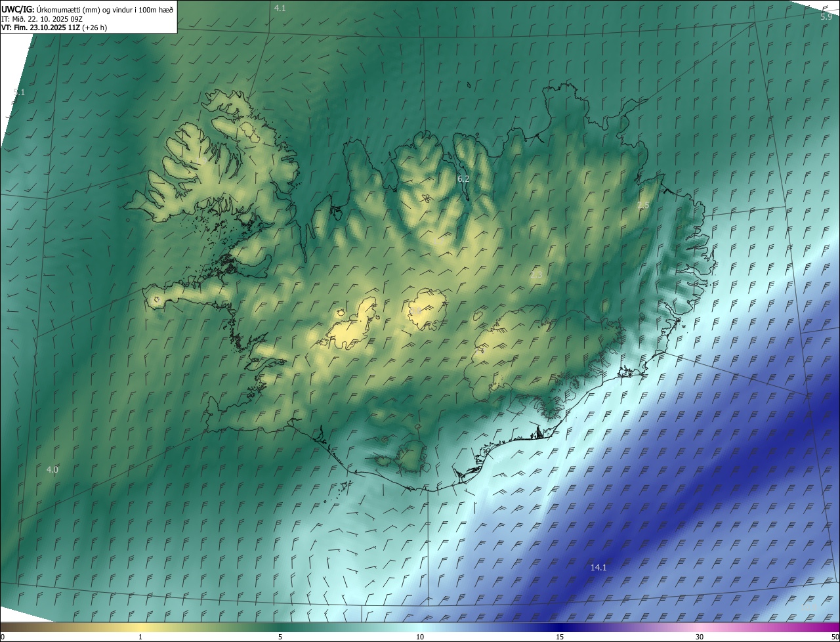Click the colorbar tick label 5
The height and width of the screenshot is (642, 840).
click(x=280, y=637)
